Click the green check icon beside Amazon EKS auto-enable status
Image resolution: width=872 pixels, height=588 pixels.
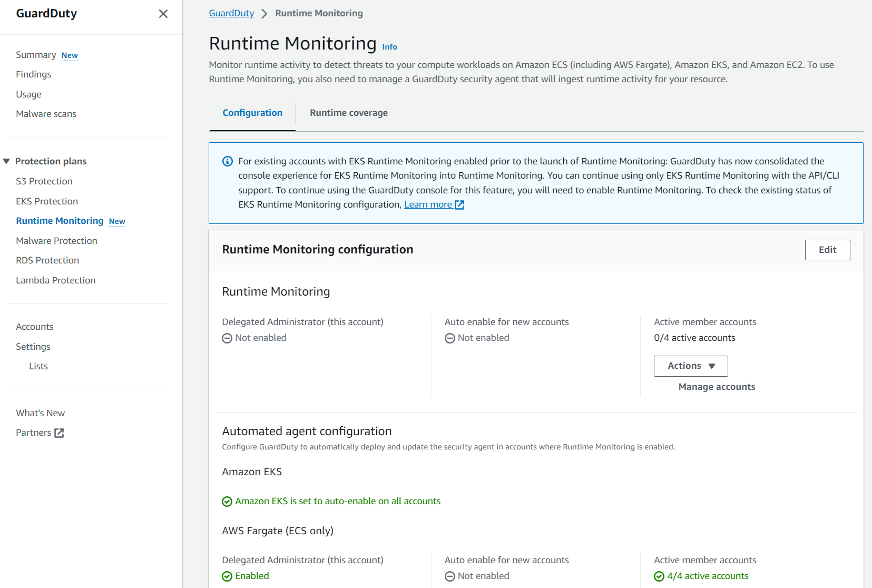click(x=227, y=501)
